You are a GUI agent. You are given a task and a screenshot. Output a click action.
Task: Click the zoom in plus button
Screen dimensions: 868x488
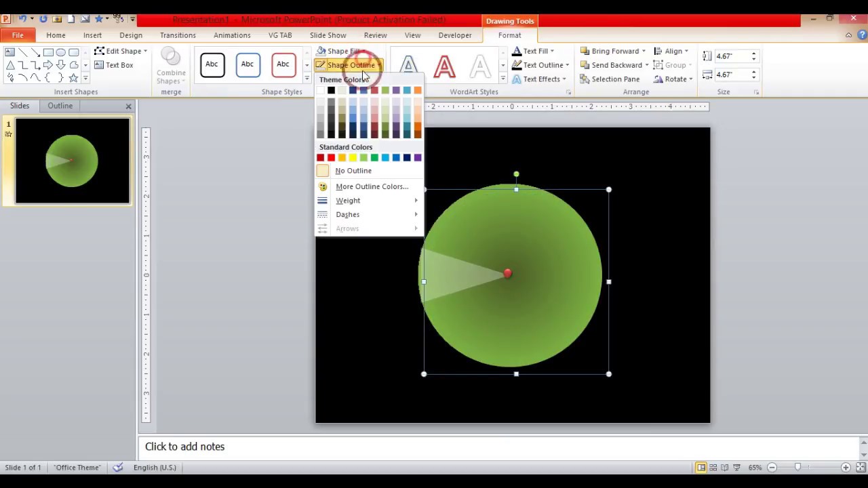(846, 468)
